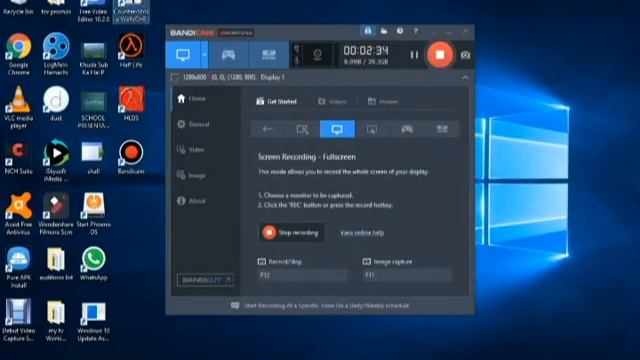Click the Image capture hotkey field
The image size is (640, 360).
click(x=407, y=276)
